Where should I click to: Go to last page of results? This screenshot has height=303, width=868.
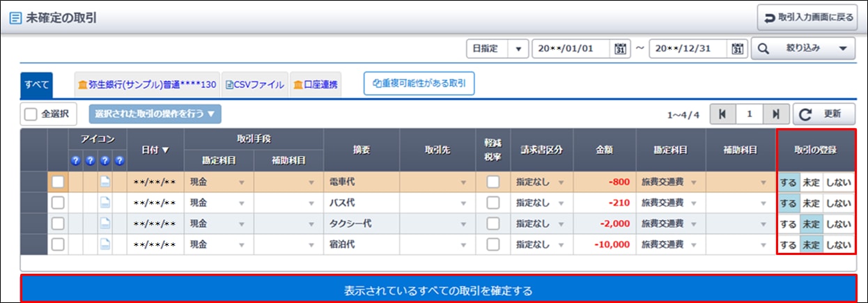pos(775,114)
